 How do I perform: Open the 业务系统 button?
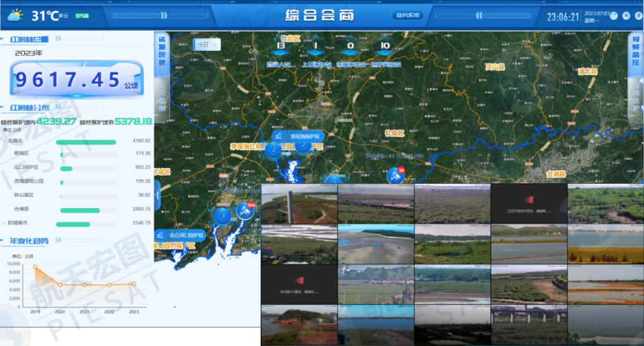pyautogui.click(x=408, y=15)
